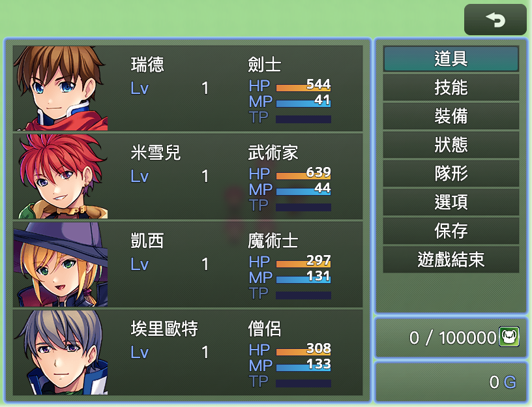Click 米雪兒's empty TP gauge

(x=303, y=207)
